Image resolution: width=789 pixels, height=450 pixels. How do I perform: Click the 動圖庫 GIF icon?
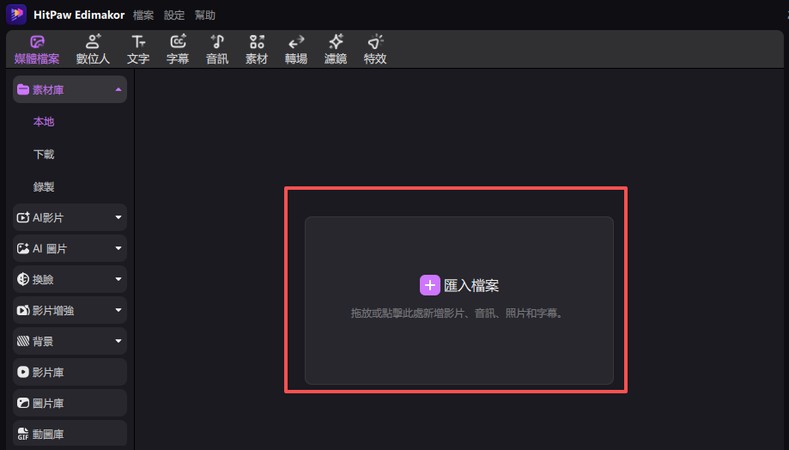(x=23, y=434)
